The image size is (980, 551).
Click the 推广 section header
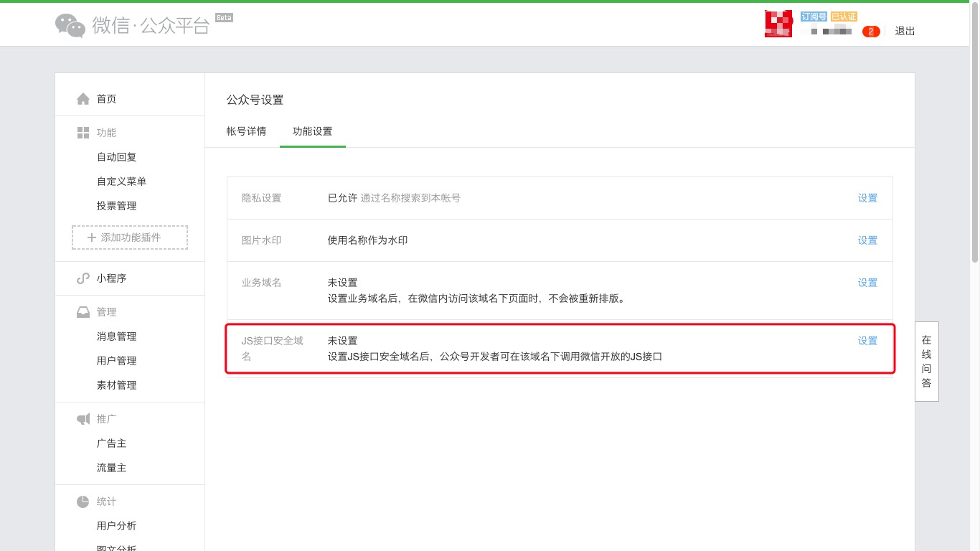[x=107, y=419]
